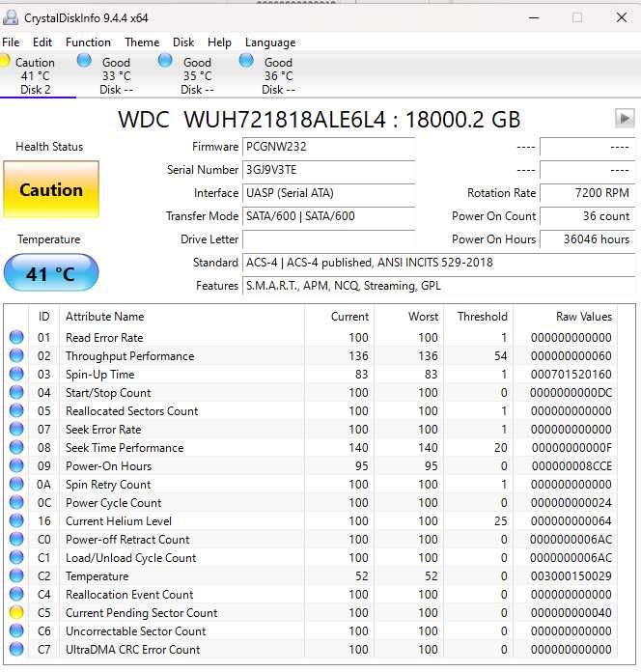The width and height of the screenshot is (641, 672).
Task: Open the Function menu
Action: 88,42
